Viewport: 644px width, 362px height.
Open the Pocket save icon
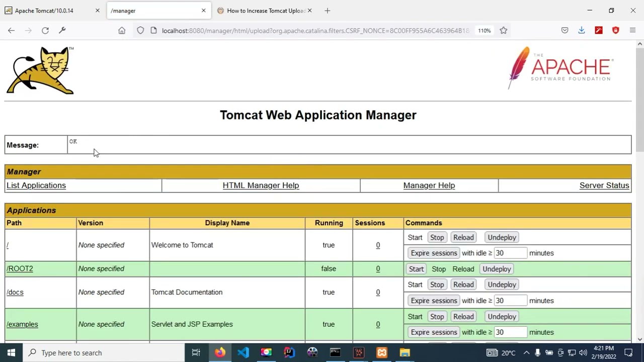[x=565, y=31]
